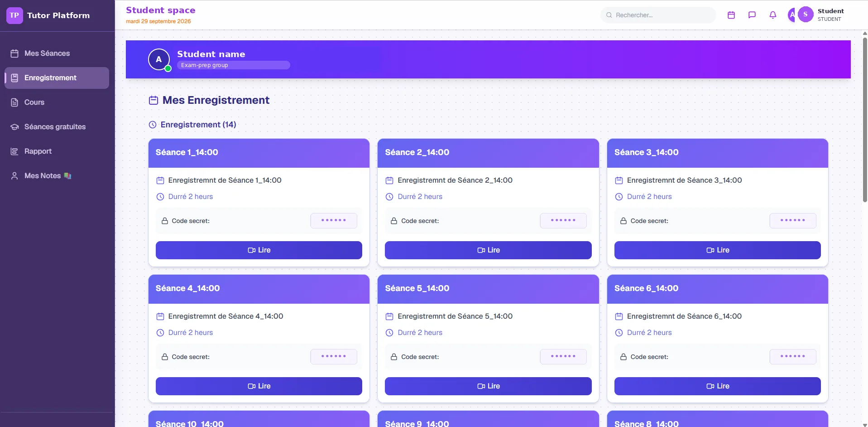Screen dimensions: 868x427
Task: Click 'Durré 2 heurs' in Séance 4 card
Action: 191,333
